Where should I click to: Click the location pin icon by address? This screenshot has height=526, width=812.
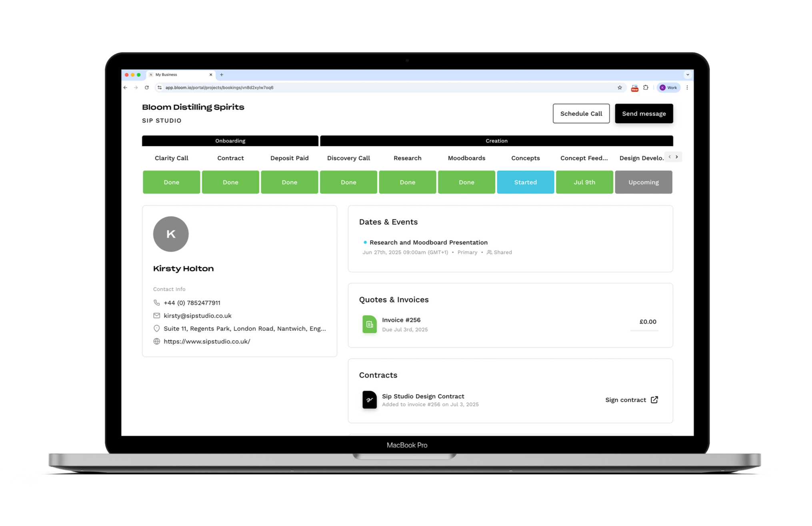157,328
